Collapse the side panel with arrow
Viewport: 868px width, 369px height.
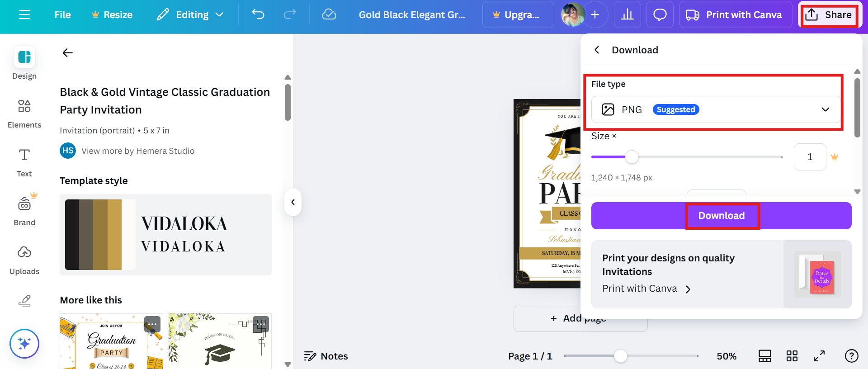293,202
